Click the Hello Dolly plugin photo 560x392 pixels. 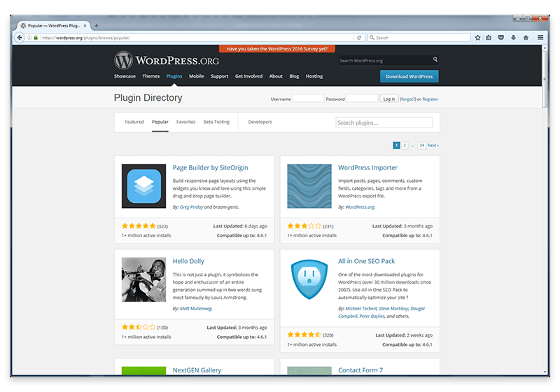143,279
